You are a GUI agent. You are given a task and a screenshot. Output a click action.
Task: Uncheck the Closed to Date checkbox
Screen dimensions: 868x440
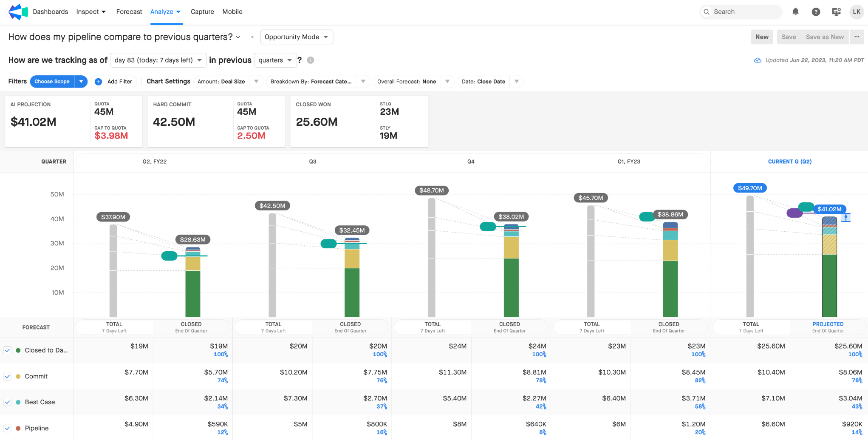pyautogui.click(x=8, y=350)
